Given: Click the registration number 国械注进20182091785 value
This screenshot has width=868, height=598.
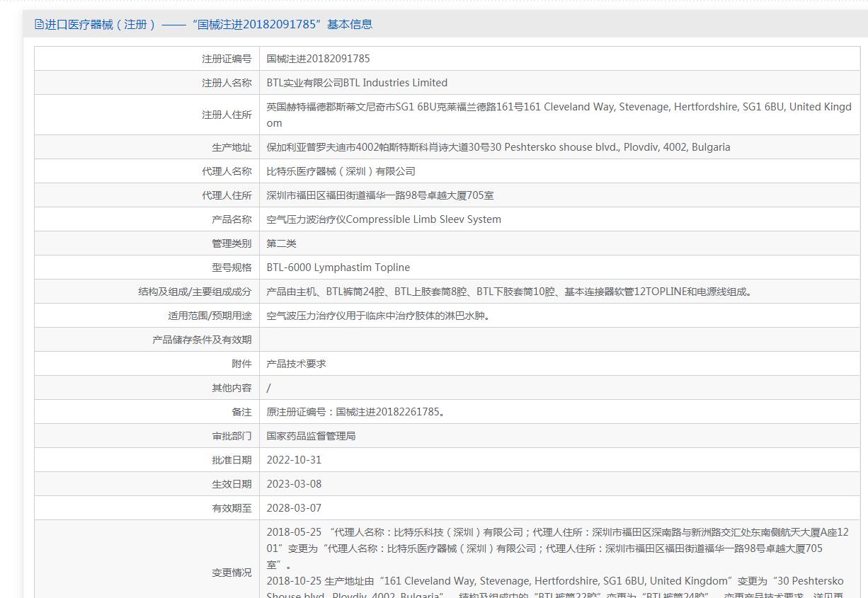Looking at the screenshot, I should point(318,59).
